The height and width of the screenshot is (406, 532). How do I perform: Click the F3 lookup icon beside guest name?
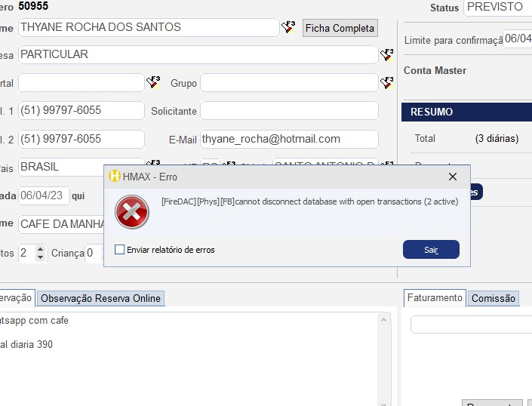click(x=289, y=28)
